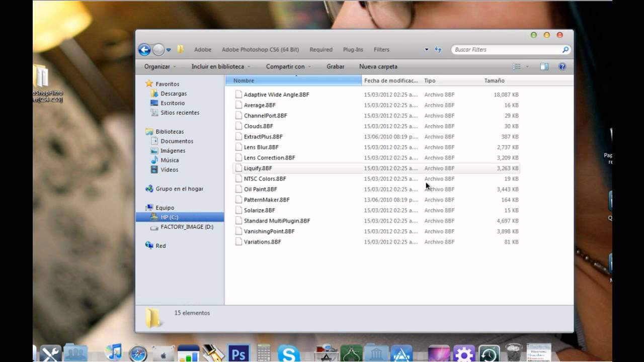Open the recent locations dropdown arrow
Viewport: 644px width, 362px height.
(169, 50)
